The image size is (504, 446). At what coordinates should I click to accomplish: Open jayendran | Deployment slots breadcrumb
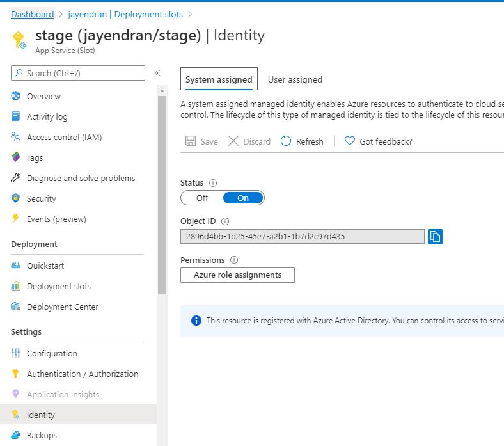tap(125, 15)
